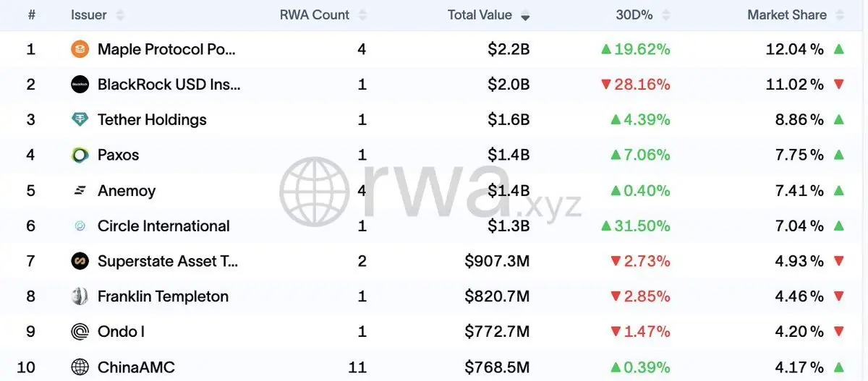The height and width of the screenshot is (381, 868).
Task: Click the Issuer column header label
Action: (89, 15)
